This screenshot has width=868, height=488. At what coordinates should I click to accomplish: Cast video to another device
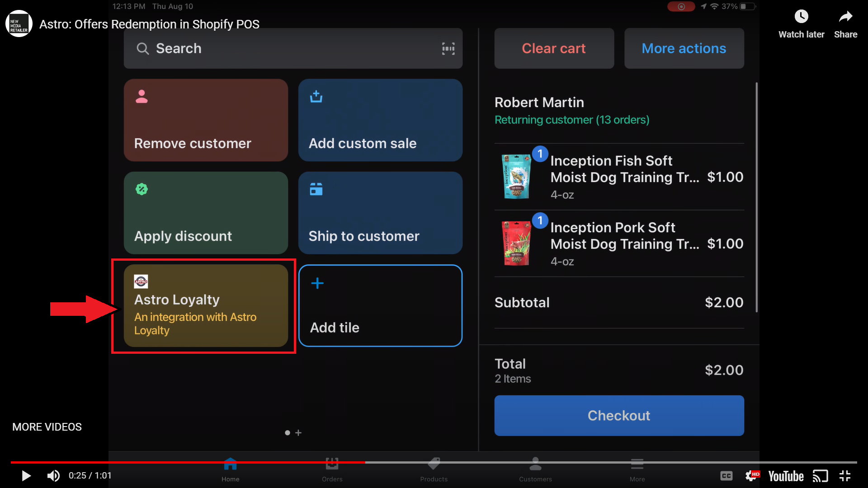coord(820,476)
